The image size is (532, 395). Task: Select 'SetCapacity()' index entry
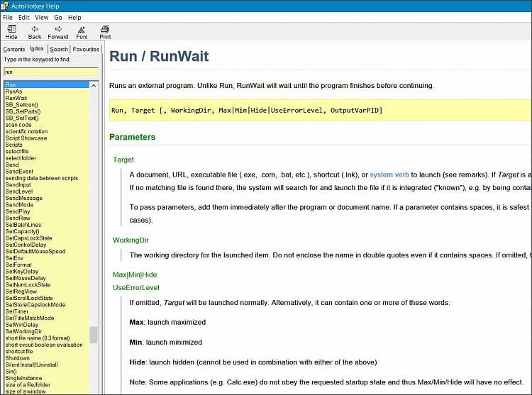point(22,232)
